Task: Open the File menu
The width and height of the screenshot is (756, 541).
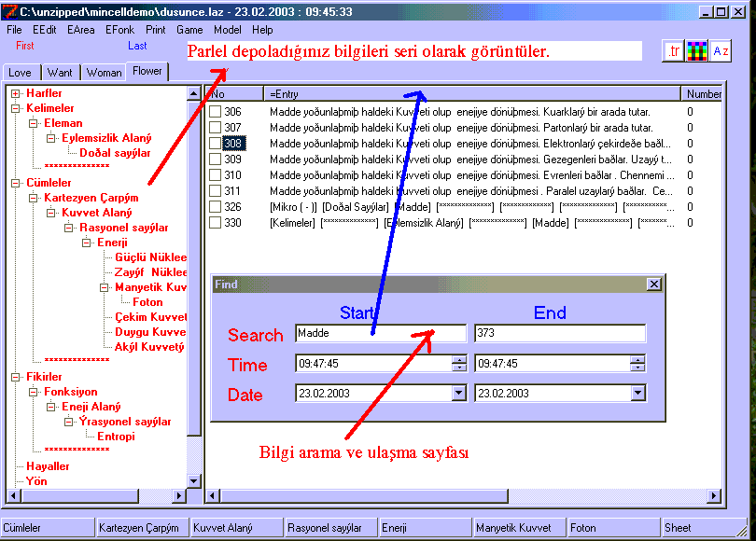Action: point(14,30)
